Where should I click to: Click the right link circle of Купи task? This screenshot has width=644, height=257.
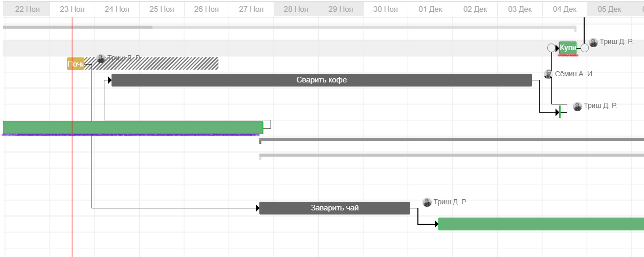[585, 48]
